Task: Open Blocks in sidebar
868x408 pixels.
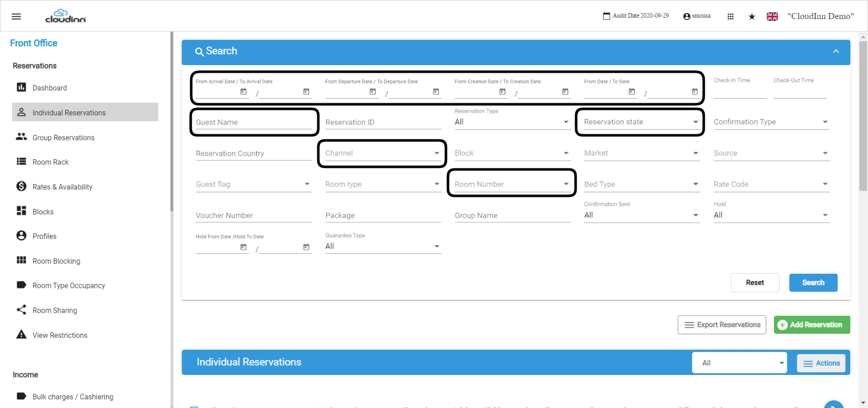Action: click(85, 212)
